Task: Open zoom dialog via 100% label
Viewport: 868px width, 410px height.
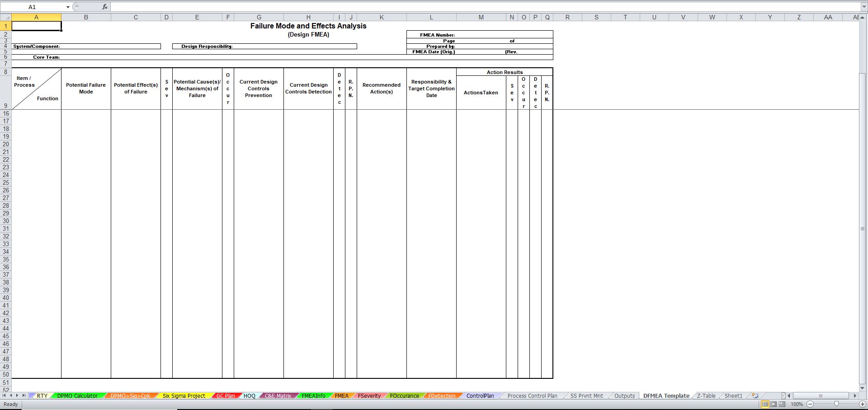Action: [x=797, y=404]
